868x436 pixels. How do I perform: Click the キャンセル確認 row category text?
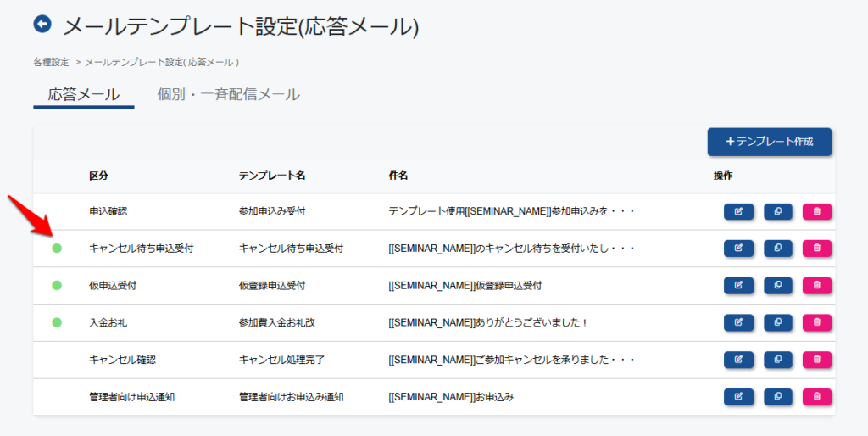(x=122, y=361)
